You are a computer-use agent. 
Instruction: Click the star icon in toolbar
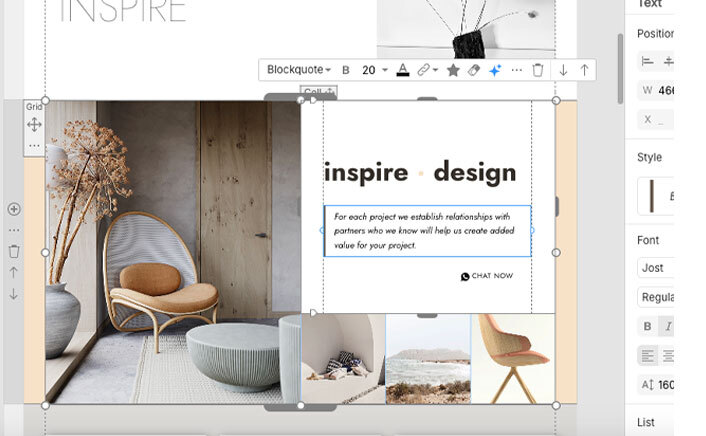(x=452, y=70)
